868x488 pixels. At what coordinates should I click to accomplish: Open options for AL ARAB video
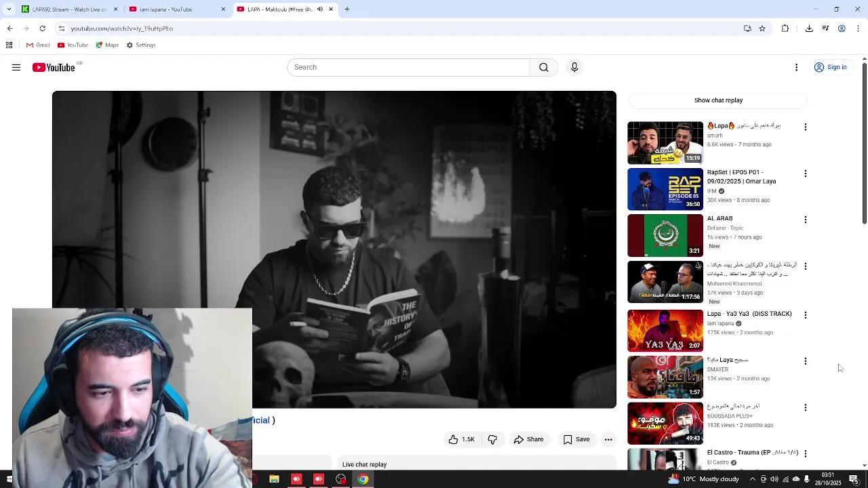pos(805,220)
